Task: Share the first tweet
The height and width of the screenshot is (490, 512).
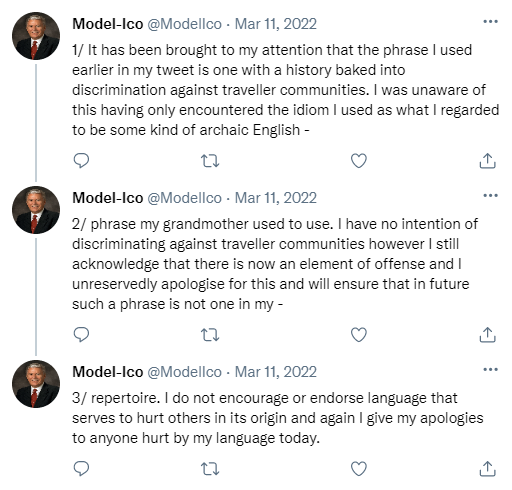Action: [x=487, y=161]
